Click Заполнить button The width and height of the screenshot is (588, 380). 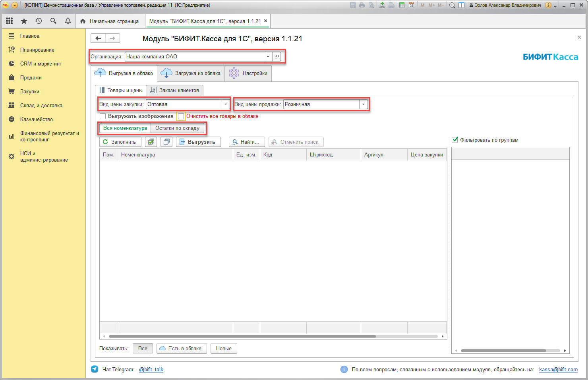pyautogui.click(x=120, y=142)
